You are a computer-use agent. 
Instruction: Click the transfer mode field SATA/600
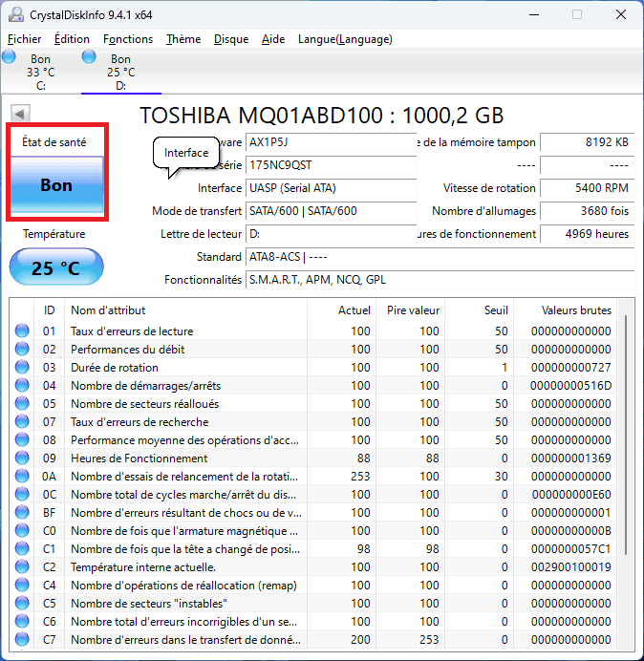coord(331,211)
